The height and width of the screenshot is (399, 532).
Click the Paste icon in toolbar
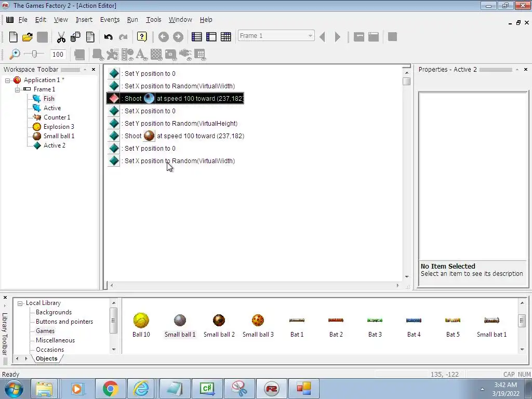pyautogui.click(x=90, y=37)
